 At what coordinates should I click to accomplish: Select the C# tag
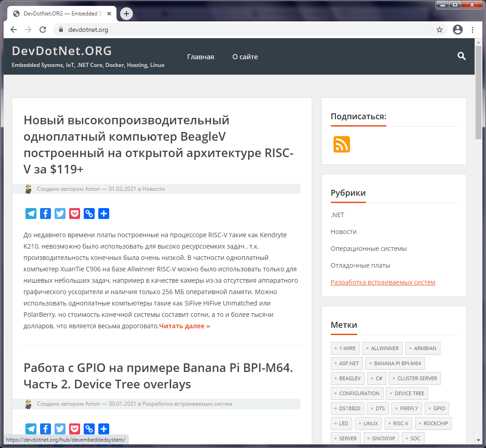pyautogui.click(x=377, y=378)
